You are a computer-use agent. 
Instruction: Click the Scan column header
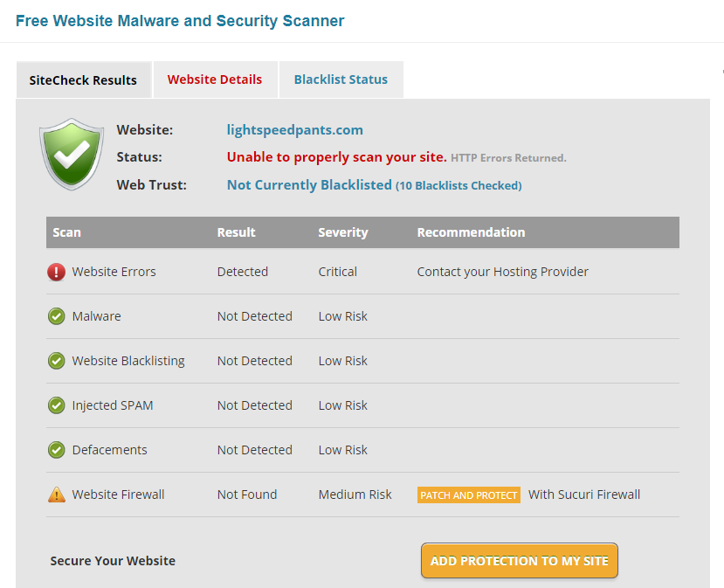[67, 232]
